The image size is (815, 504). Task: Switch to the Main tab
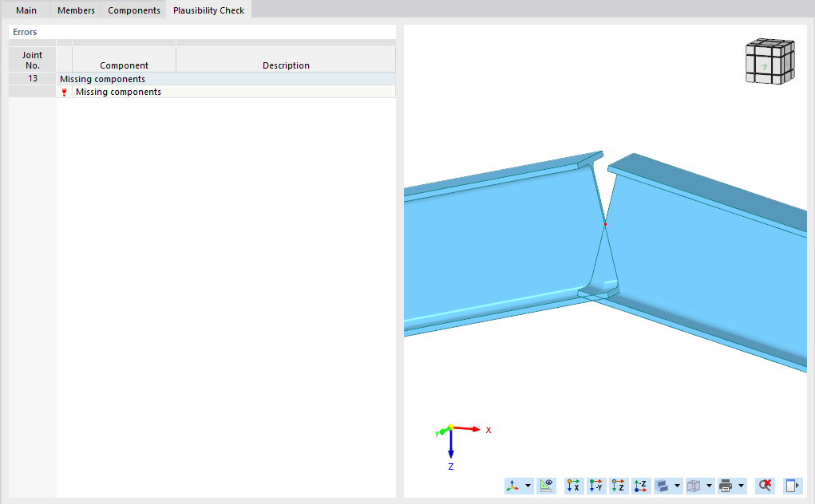tap(26, 10)
